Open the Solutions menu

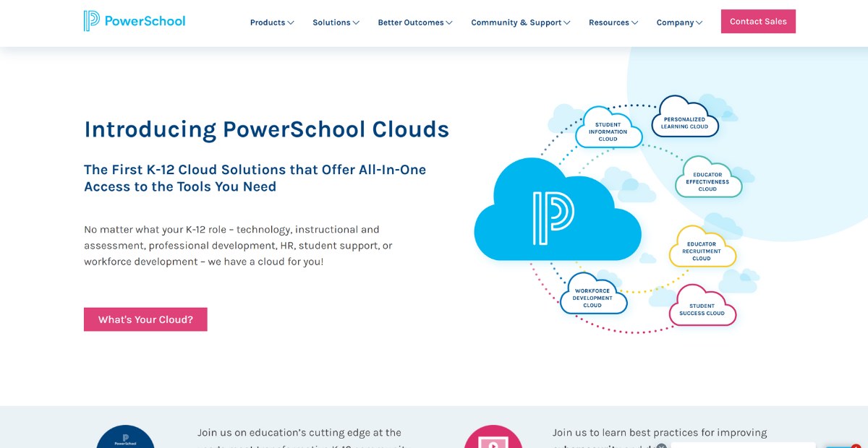point(336,22)
